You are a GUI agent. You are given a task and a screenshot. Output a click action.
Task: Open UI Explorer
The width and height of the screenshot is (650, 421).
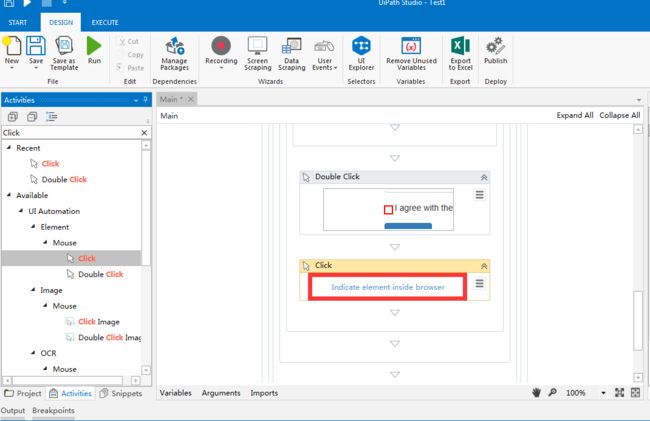click(361, 53)
